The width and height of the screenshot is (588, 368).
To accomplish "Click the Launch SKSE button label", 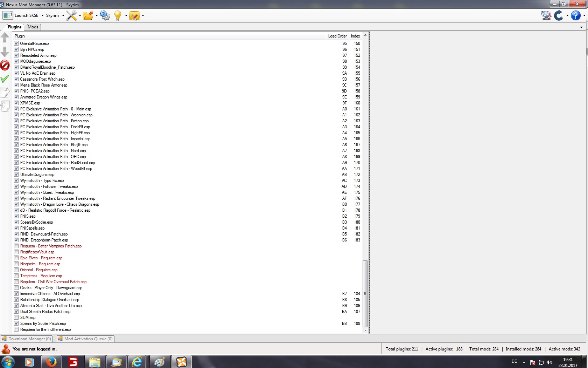I will pyautogui.click(x=27, y=15).
